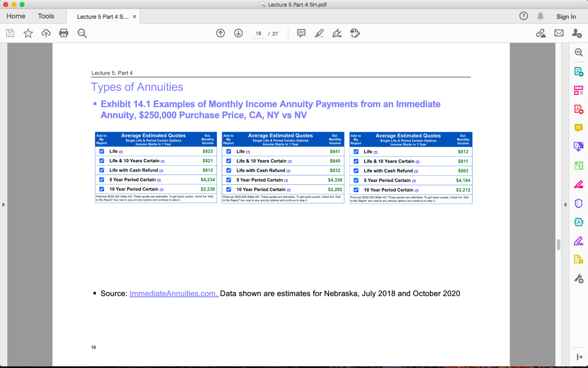588x368 pixels.
Task: Open the ImmediateAnnuities.com link
Action: [x=174, y=294]
